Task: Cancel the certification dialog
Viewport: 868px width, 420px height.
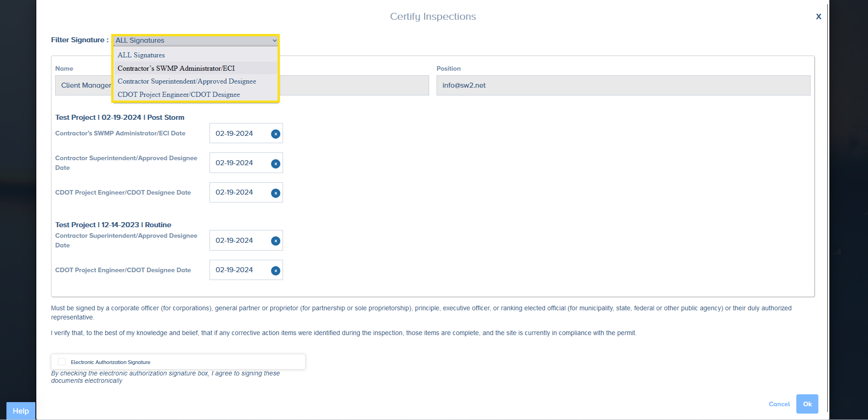Action: pyautogui.click(x=779, y=404)
